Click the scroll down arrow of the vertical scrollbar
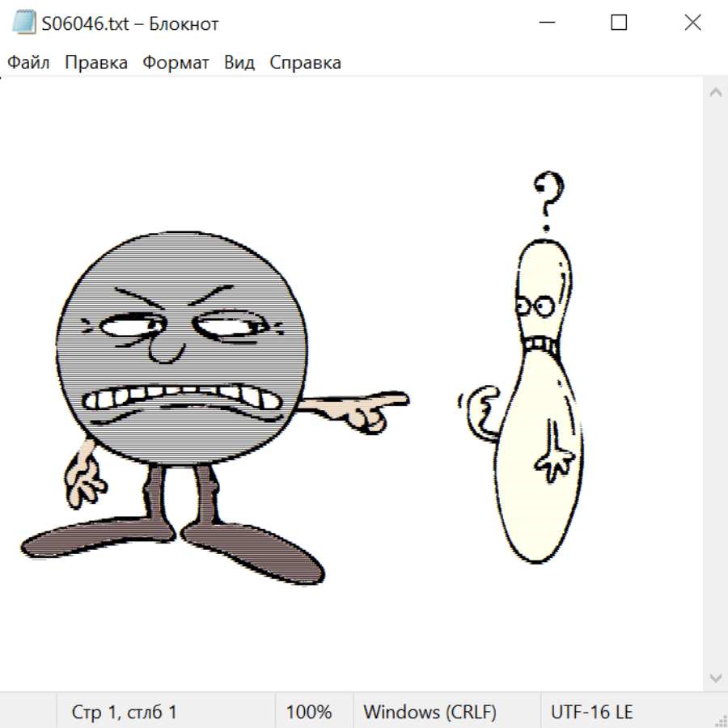 (715, 677)
